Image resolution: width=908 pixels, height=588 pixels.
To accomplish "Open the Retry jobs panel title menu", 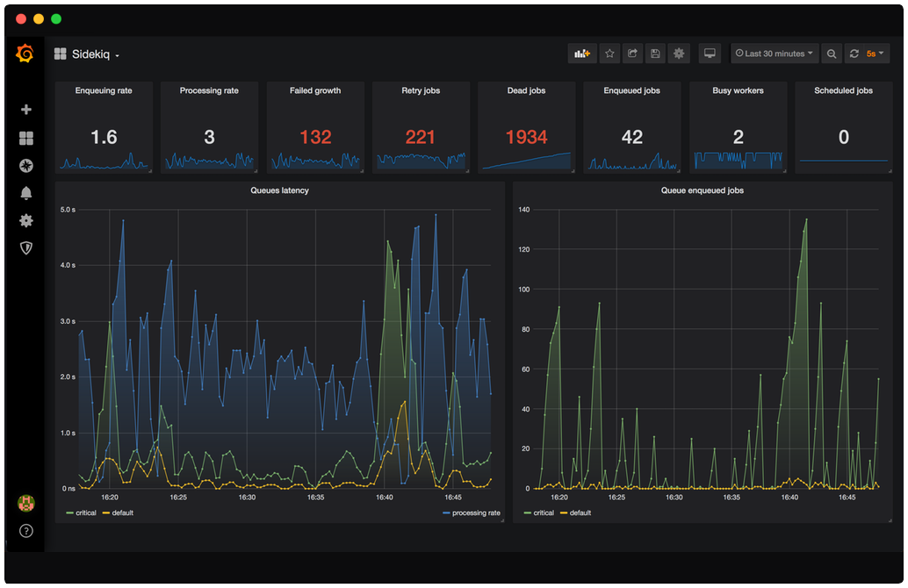I will pos(421,90).
